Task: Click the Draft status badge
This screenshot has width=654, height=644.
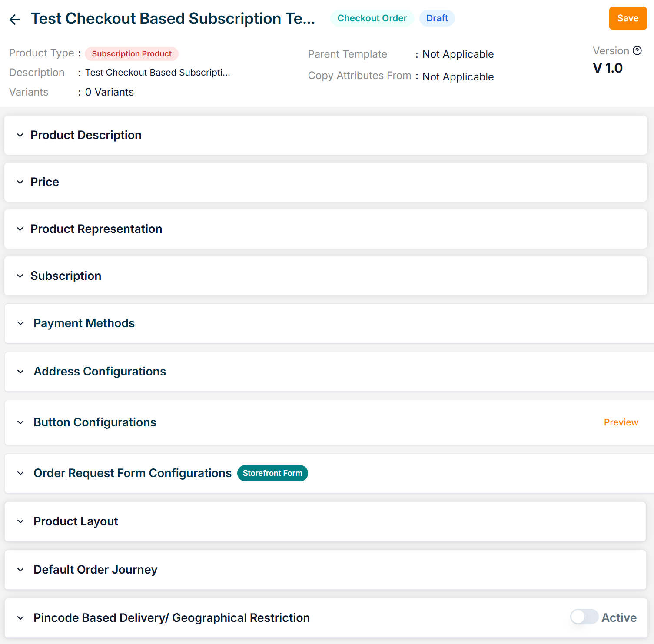Action: 437,18
